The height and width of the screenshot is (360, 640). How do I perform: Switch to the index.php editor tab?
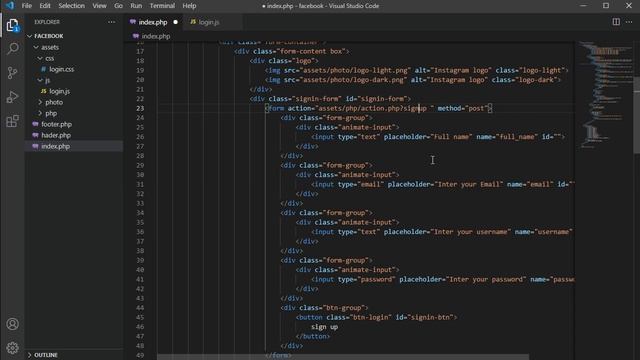153,22
